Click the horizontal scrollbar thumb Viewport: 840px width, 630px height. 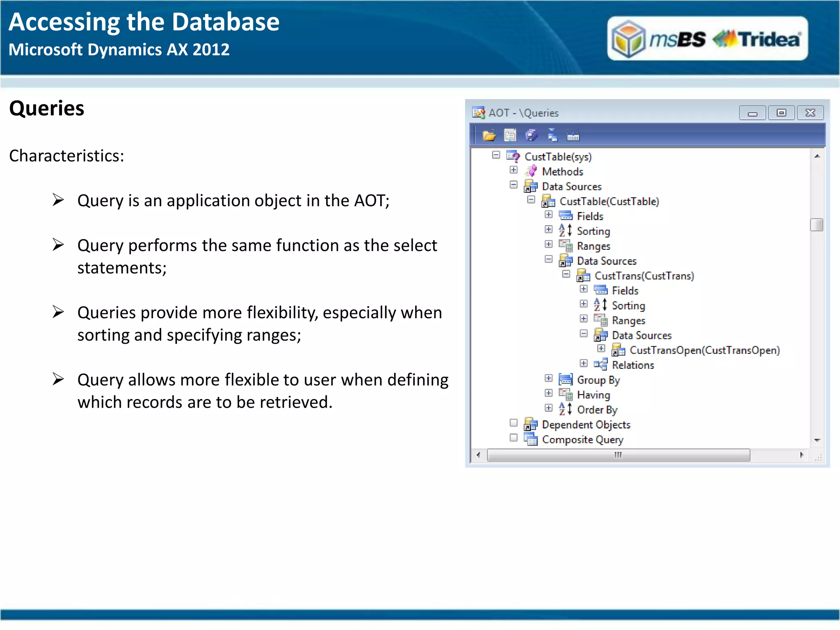coord(618,455)
